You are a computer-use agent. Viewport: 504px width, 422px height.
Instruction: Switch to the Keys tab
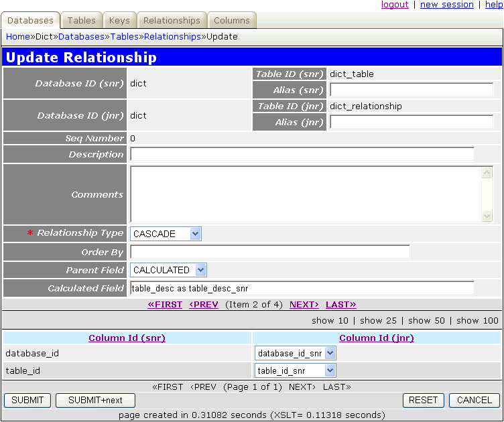[119, 20]
